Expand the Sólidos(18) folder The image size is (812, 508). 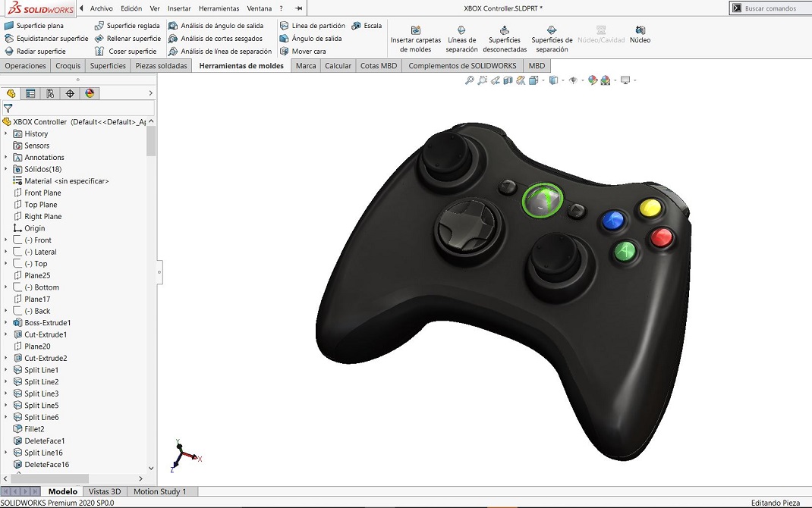(6, 169)
